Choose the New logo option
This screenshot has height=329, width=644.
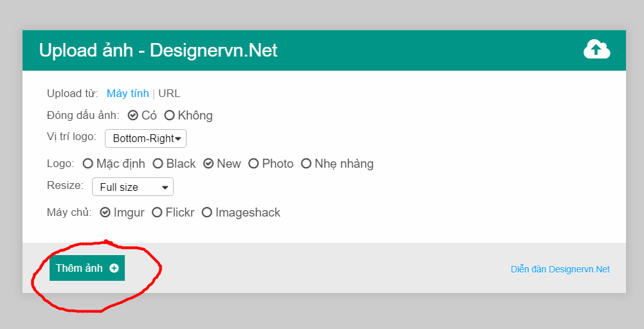pos(222,164)
